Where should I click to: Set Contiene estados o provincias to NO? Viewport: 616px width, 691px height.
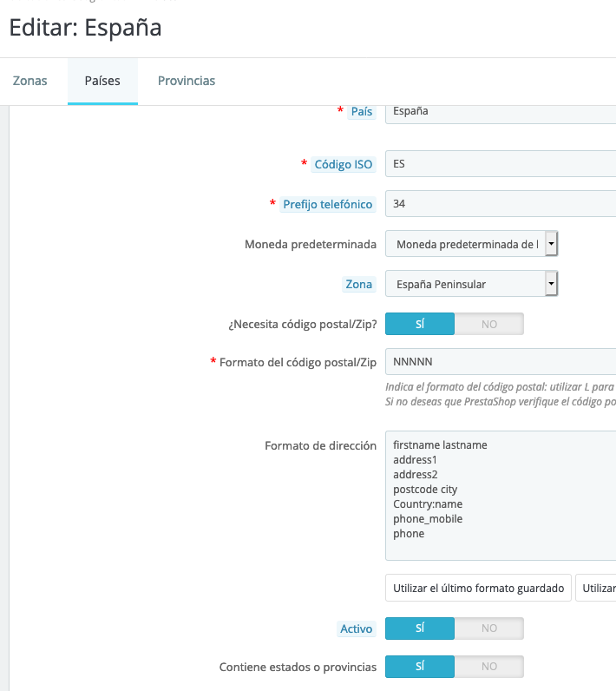point(489,667)
